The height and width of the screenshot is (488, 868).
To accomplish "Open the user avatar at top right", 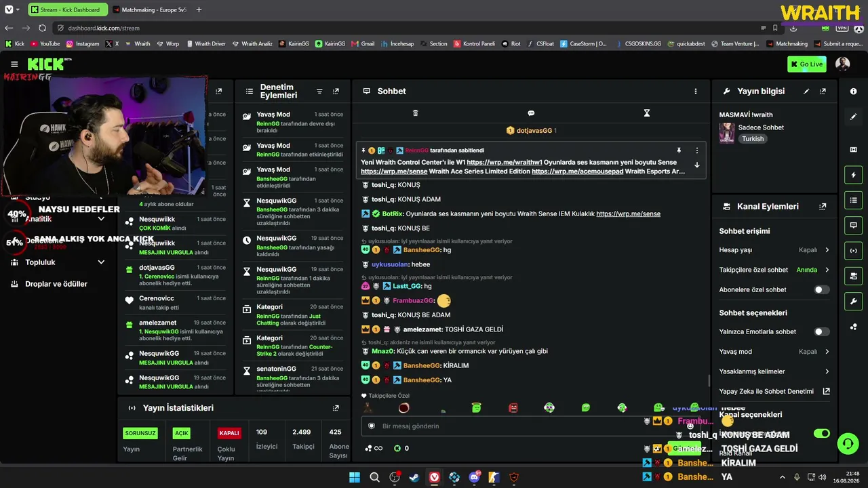I will 842,64.
